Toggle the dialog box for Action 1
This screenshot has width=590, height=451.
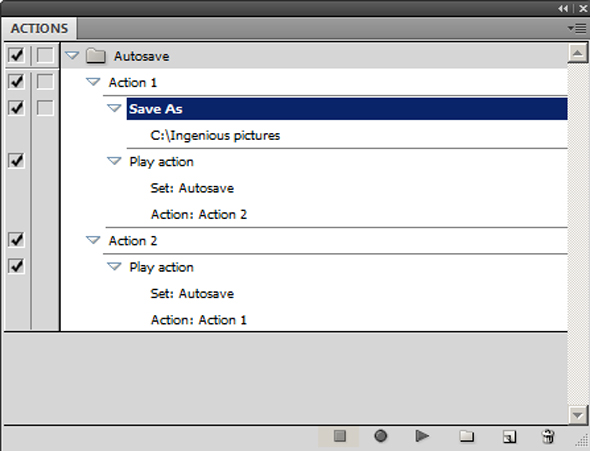[45, 82]
